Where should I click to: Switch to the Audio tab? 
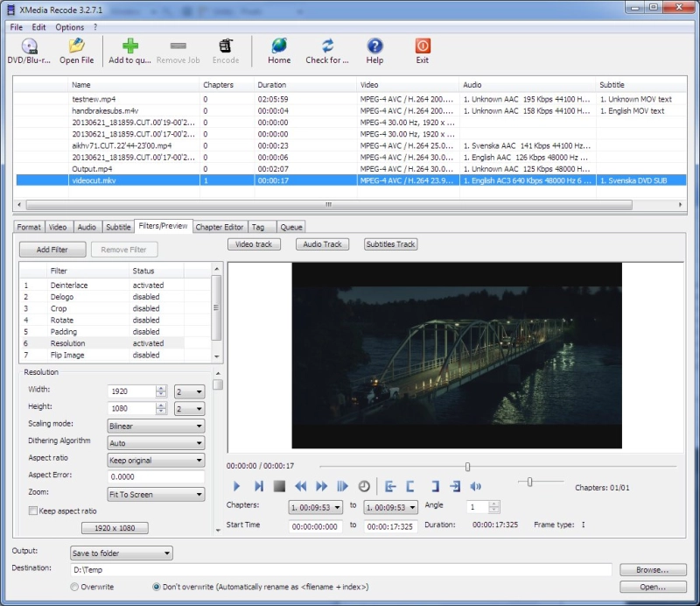tap(87, 227)
